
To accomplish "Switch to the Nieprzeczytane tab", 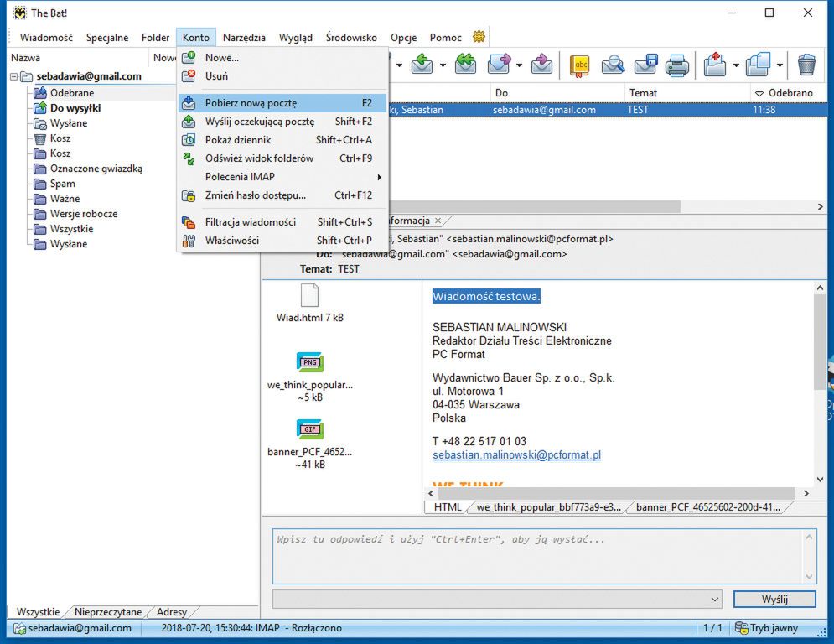I will pyautogui.click(x=110, y=612).
